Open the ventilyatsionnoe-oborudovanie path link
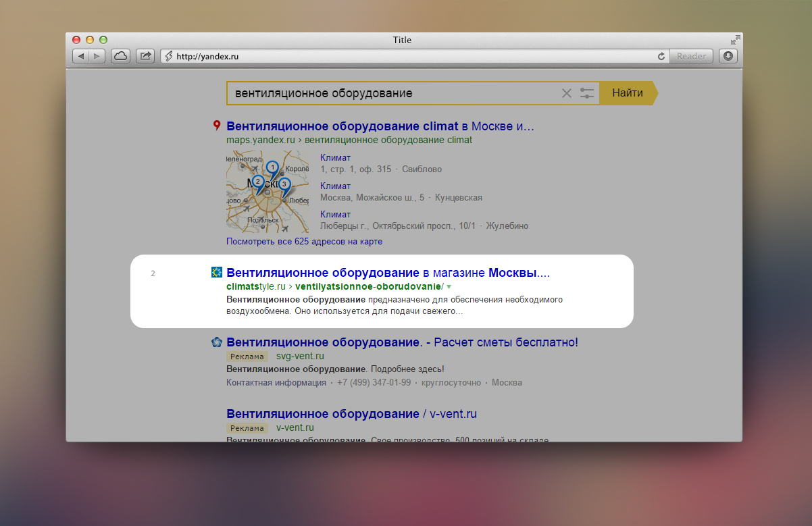 pyautogui.click(x=370, y=286)
